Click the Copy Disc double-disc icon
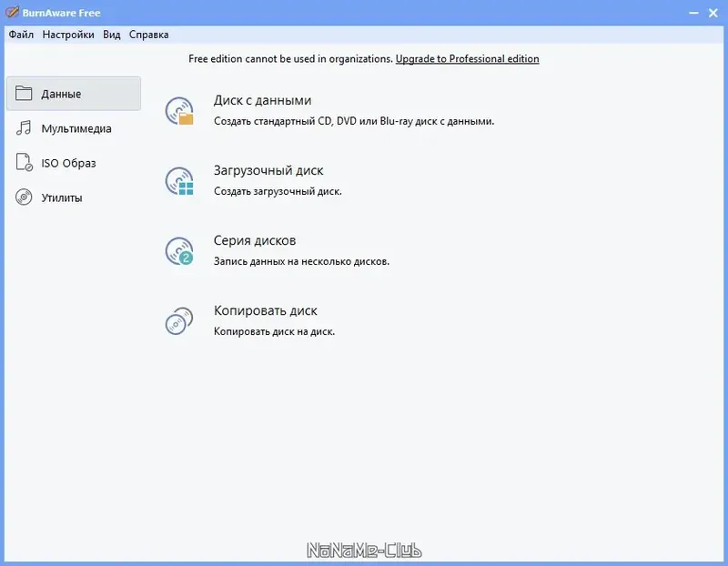Screen dimensions: 728x566 click(179, 321)
